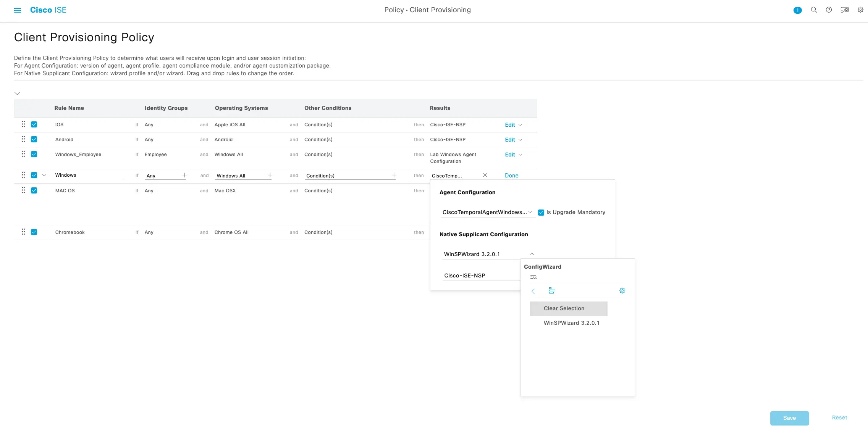
Task: Open the help question mark icon
Action: pyautogui.click(x=829, y=10)
